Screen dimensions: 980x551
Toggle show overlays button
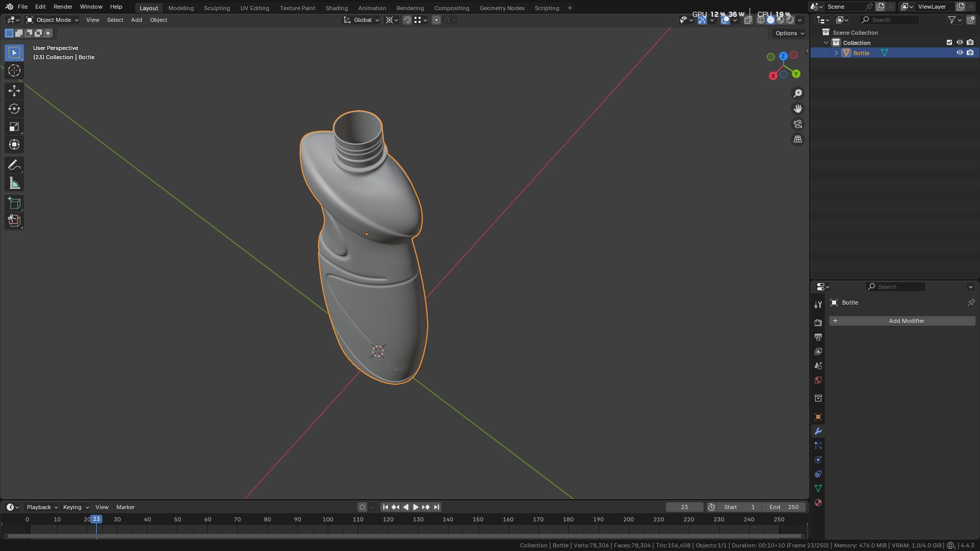pos(725,20)
